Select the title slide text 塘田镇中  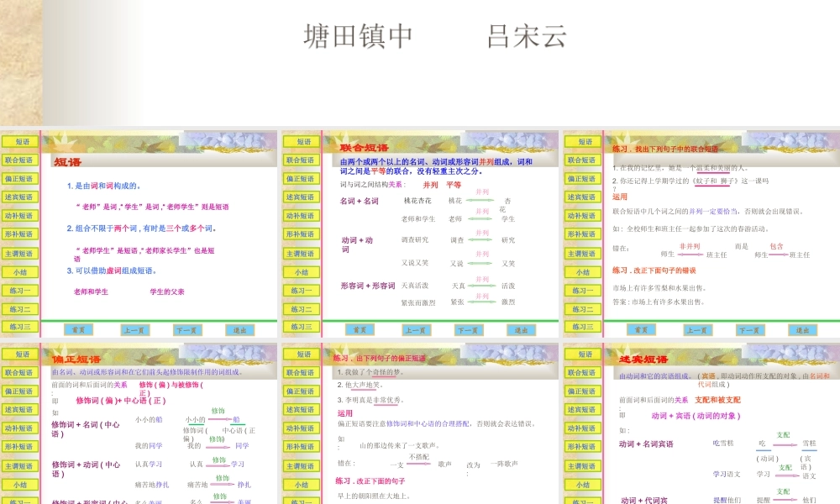(x=358, y=36)
